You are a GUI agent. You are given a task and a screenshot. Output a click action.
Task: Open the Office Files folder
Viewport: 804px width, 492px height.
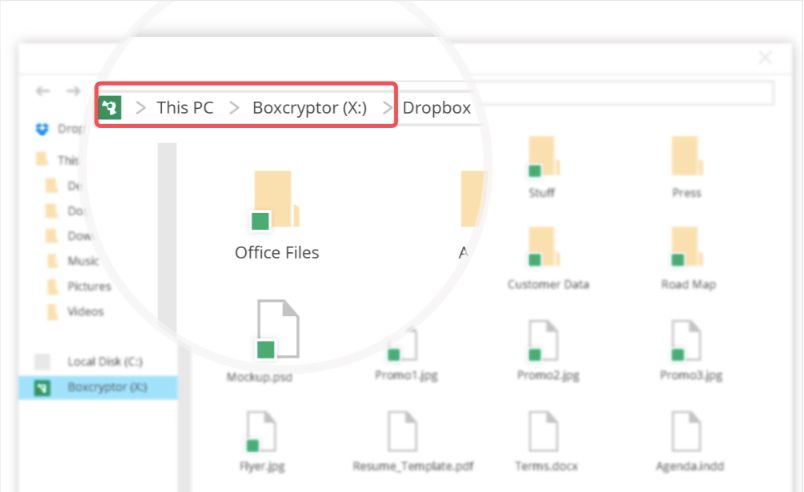[277, 216]
